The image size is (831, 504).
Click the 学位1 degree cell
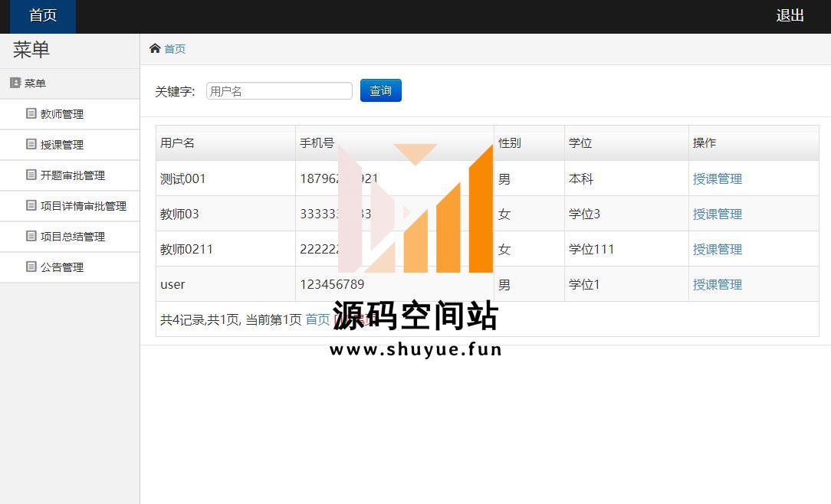(x=626, y=284)
